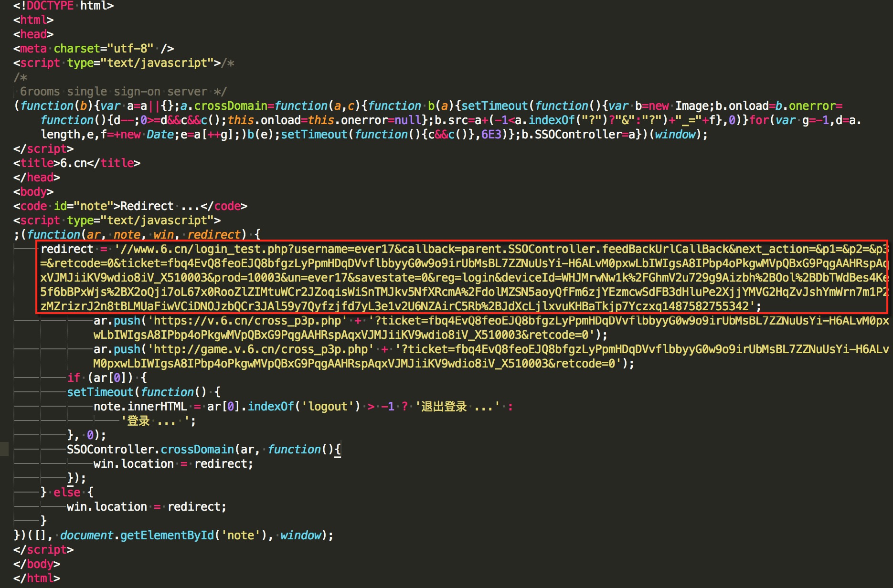This screenshot has height=588, width=893.
Task: Click the code id="note" Redirect line
Action: click(130, 206)
